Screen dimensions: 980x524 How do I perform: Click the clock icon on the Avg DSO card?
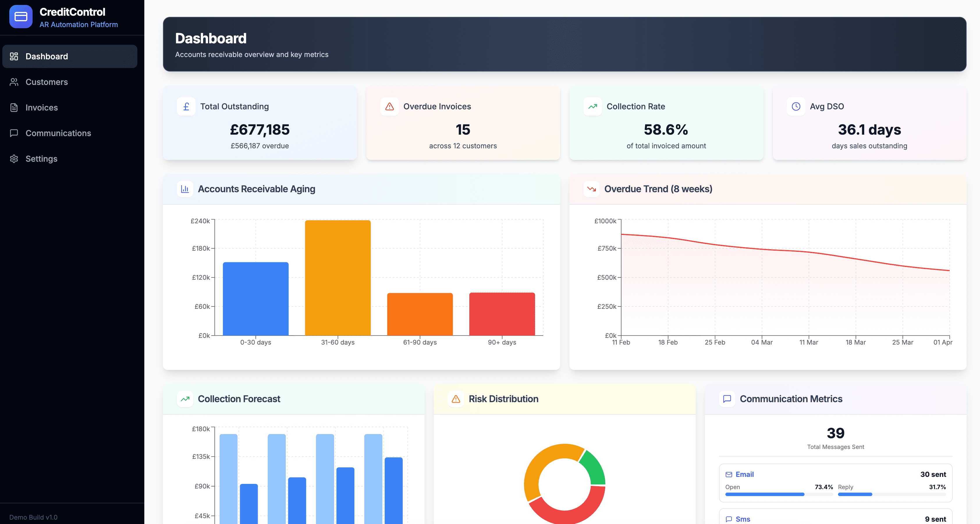pos(796,106)
